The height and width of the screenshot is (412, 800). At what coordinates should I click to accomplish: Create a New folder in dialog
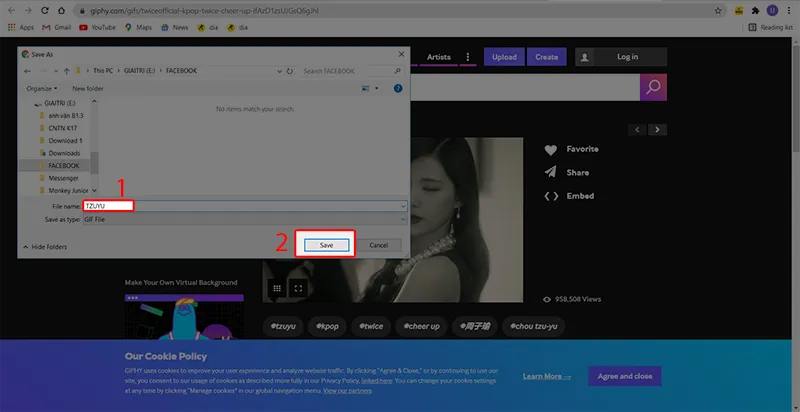coord(88,88)
